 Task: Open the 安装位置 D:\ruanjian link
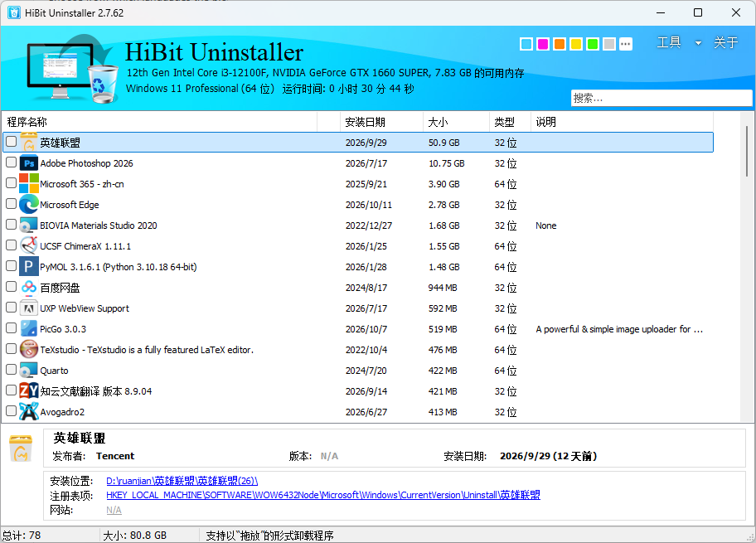182,481
